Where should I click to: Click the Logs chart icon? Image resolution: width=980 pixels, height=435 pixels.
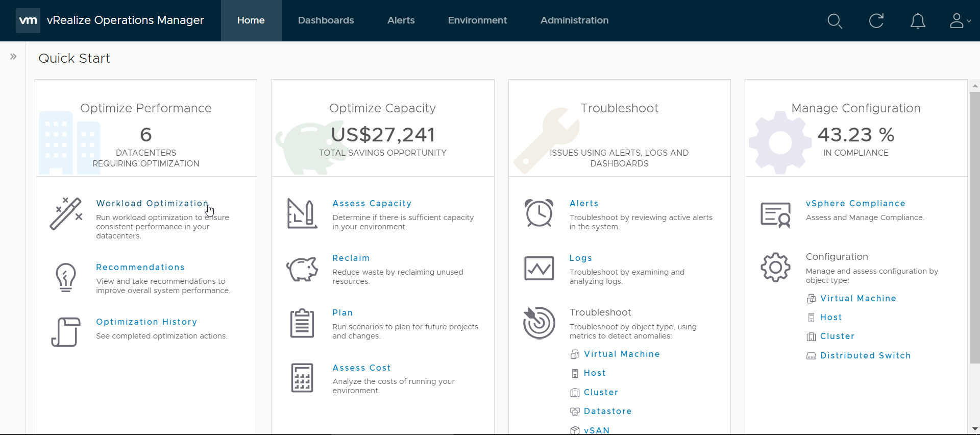[539, 269]
